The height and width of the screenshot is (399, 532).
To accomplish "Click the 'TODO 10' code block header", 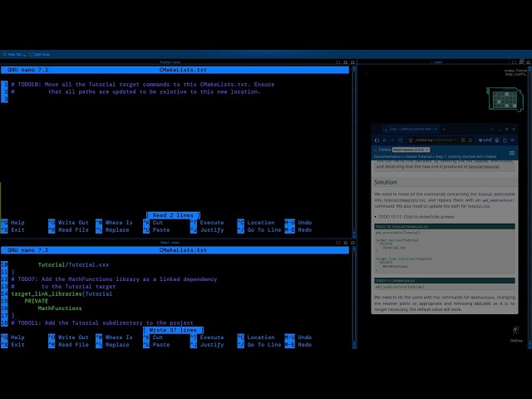I will (445, 226).
